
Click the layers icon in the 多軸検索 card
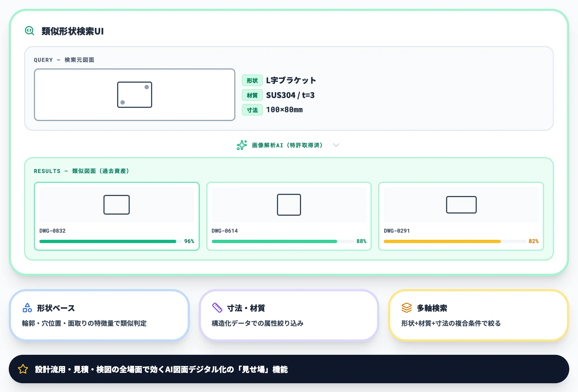click(407, 308)
